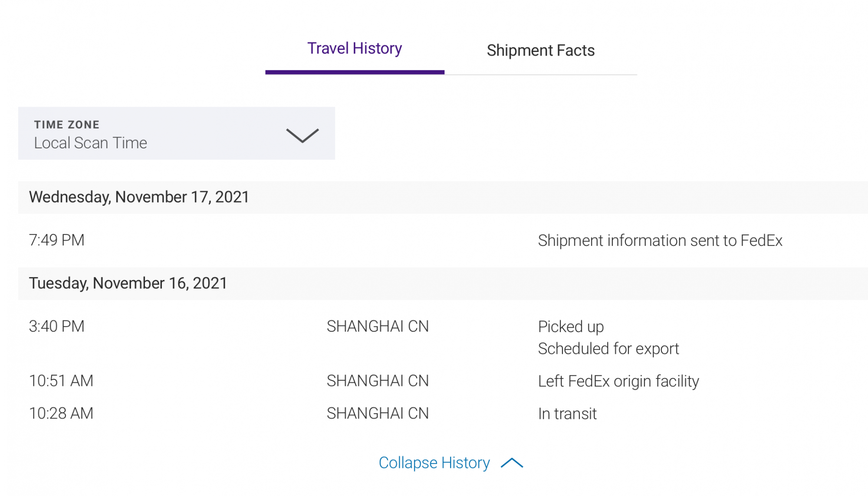Image resolution: width=868 pixels, height=496 pixels.
Task: Click SHANGHAI CN in the 3:40 PM row
Action: [378, 326]
